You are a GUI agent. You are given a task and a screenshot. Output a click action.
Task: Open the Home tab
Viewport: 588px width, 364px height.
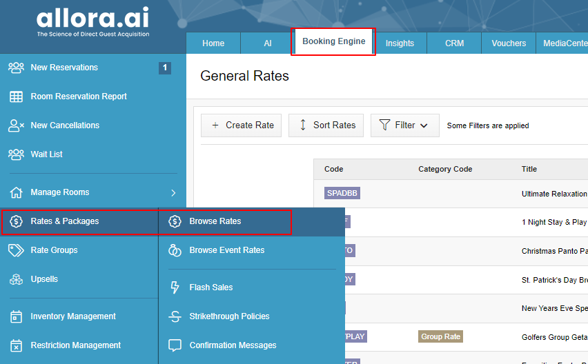213,43
